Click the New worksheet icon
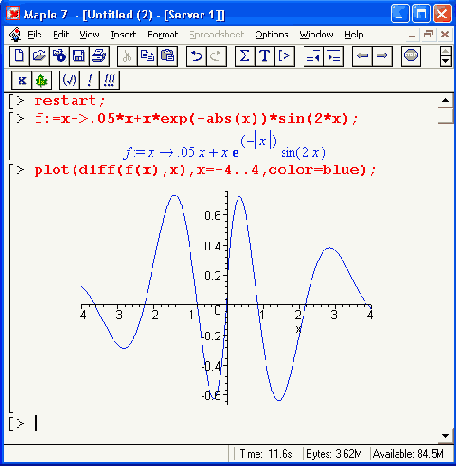This screenshot has width=456, height=466. coord(19,56)
